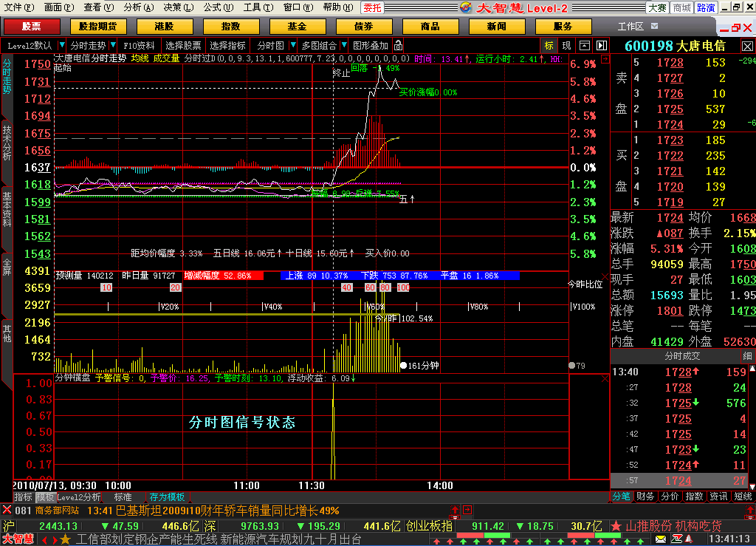Image resolution: width=756 pixels, height=546 pixels.
Task: Click the 图形叠加 toolbar item
Action: [x=371, y=45]
